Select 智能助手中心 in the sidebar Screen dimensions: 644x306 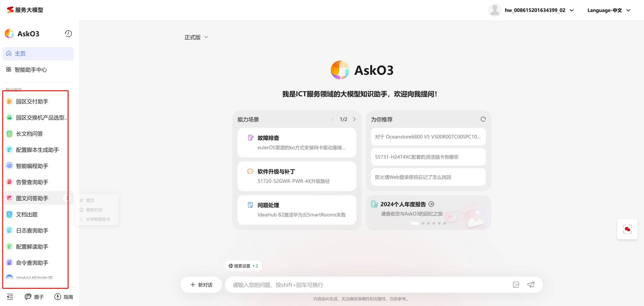(31, 70)
